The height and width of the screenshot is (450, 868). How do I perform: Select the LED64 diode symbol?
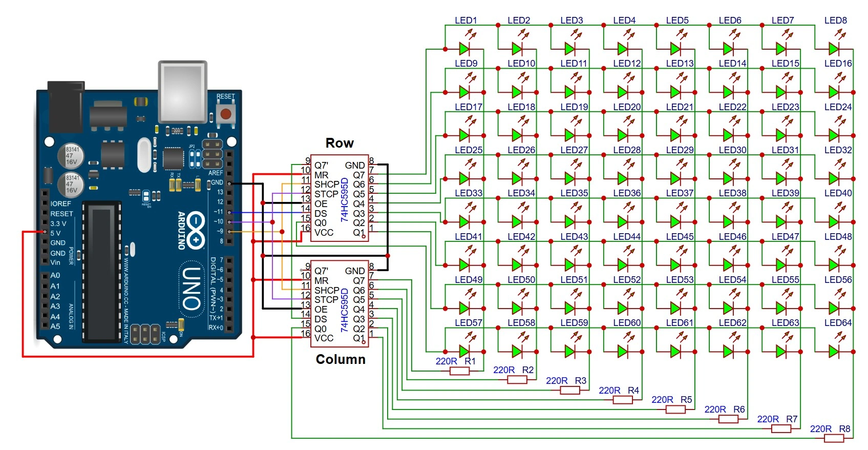coord(834,352)
